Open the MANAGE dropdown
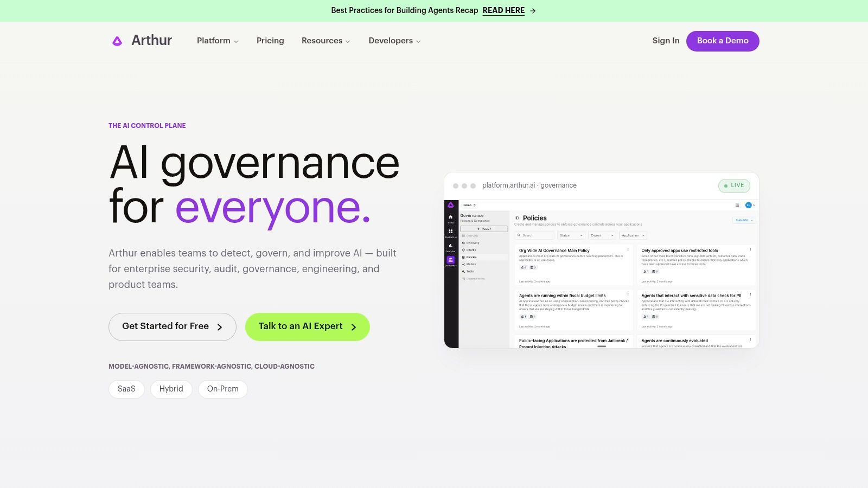This screenshot has width=868, height=488. click(744, 220)
